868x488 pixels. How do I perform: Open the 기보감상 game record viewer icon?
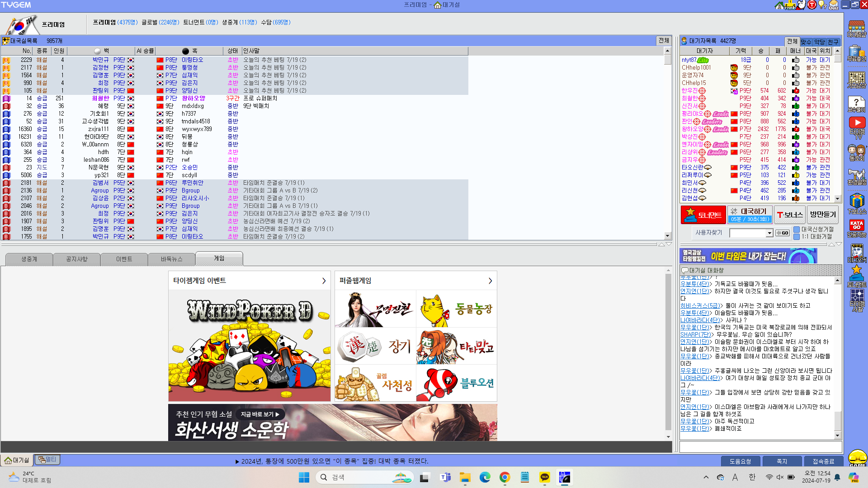pyautogui.click(x=857, y=80)
